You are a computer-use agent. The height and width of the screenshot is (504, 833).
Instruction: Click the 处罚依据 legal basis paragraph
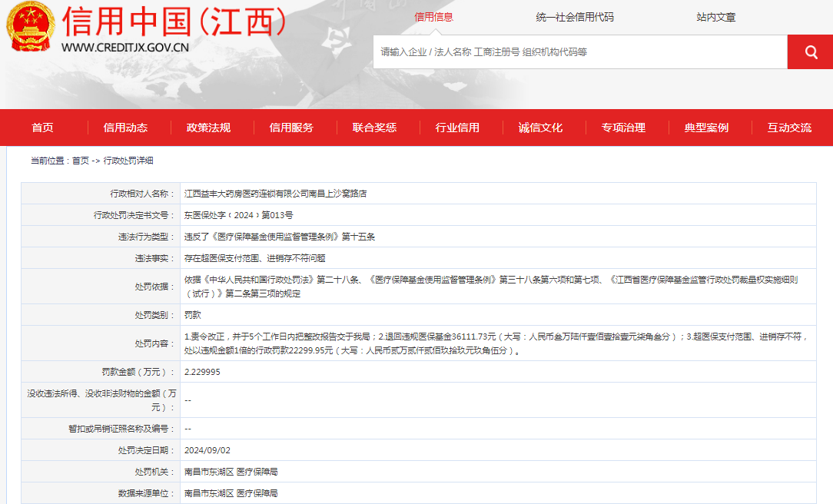pos(491,287)
